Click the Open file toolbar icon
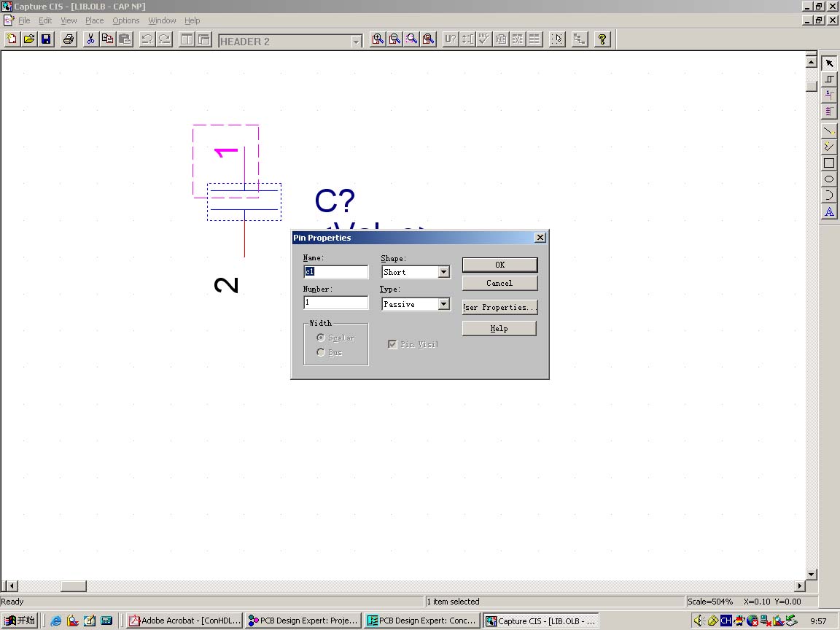 (x=29, y=39)
